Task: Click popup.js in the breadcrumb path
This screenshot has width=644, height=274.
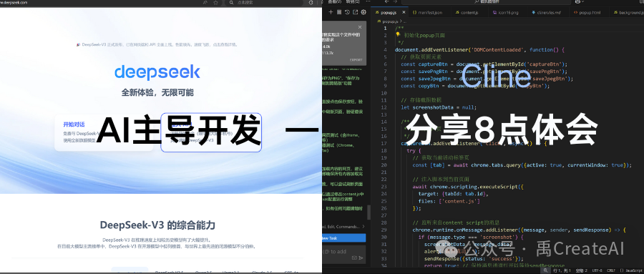Action: click(391, 21)
